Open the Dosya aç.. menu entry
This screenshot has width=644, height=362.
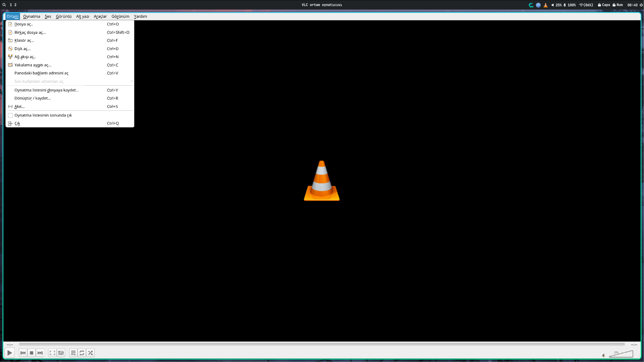pos(70,24)
